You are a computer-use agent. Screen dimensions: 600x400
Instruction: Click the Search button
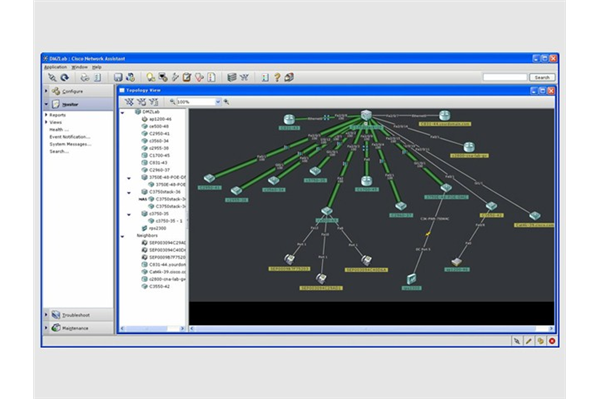542,77
